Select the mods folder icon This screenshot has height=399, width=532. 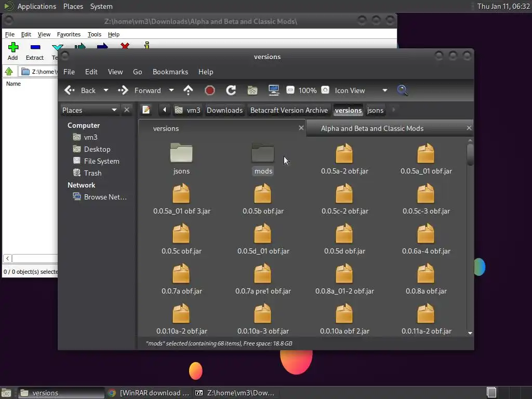point(263,153)
